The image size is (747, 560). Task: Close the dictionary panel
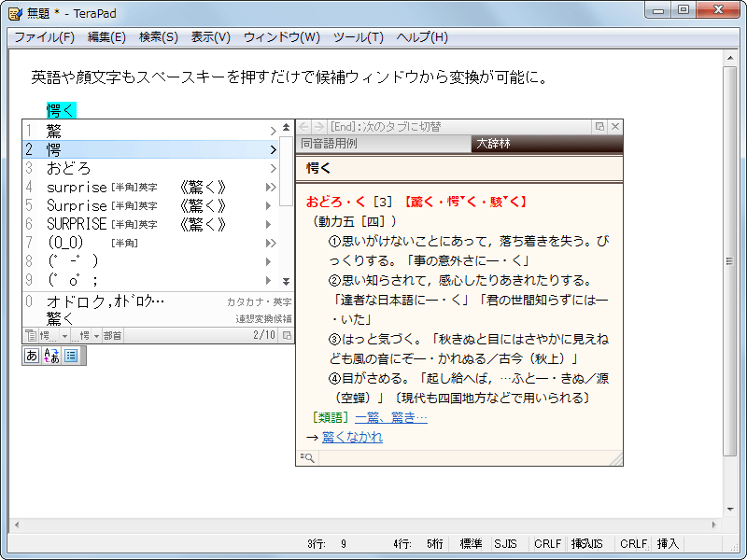tap(615, 126)
